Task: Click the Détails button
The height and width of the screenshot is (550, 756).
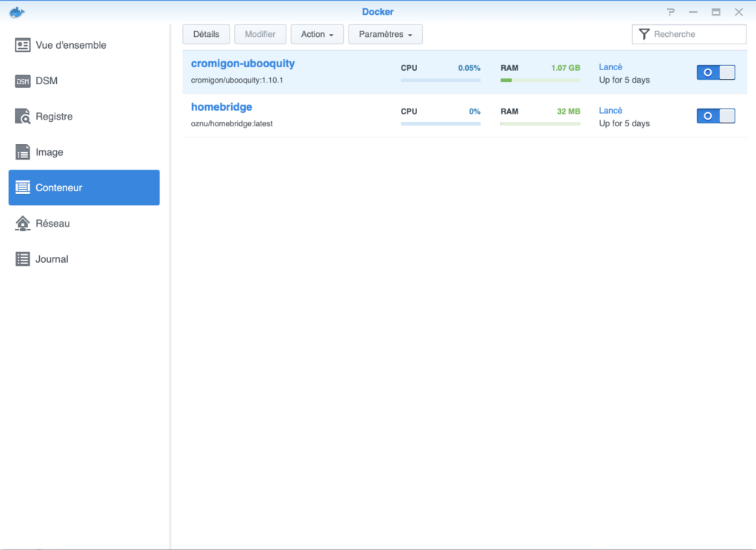Action: point(207,34)
